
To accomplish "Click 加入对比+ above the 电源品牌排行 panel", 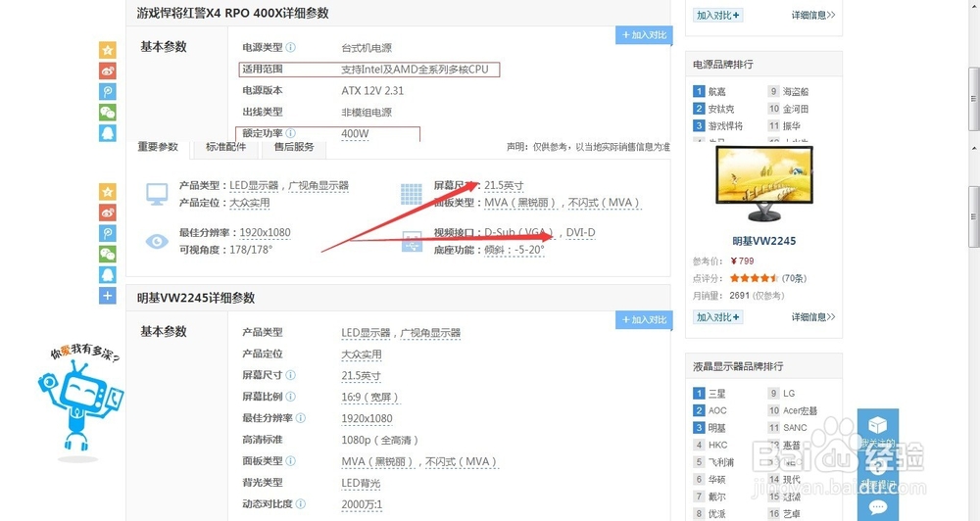I will [x=717, y=15].
